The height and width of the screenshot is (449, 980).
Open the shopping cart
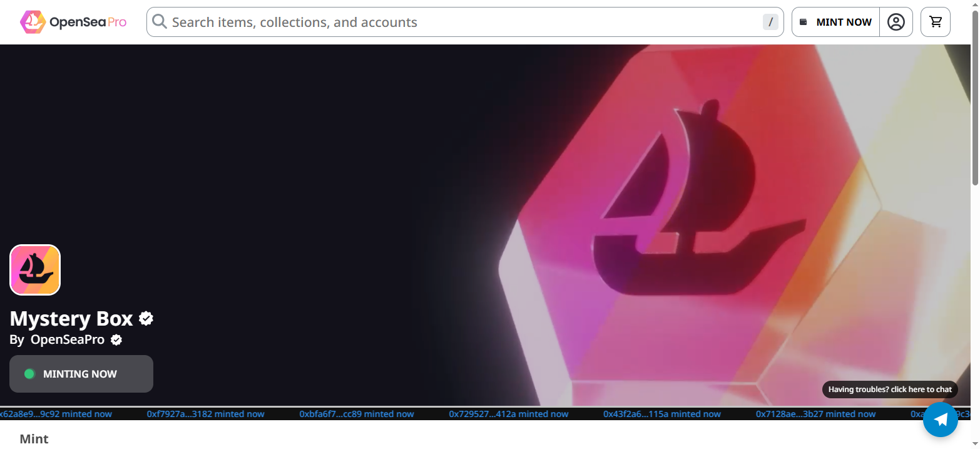pos(936,22)
